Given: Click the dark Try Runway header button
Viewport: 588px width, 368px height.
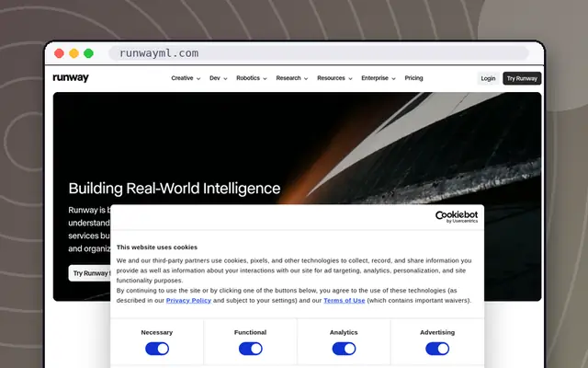Looking at the screenshot, I should pos(522,78).
